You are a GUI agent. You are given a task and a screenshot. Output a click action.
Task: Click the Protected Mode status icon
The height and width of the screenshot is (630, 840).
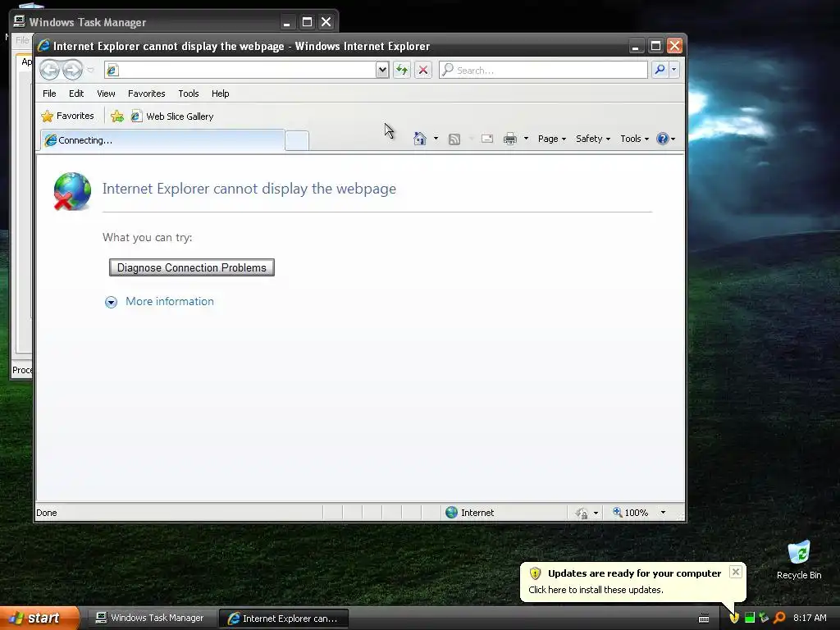click(582, 514)
